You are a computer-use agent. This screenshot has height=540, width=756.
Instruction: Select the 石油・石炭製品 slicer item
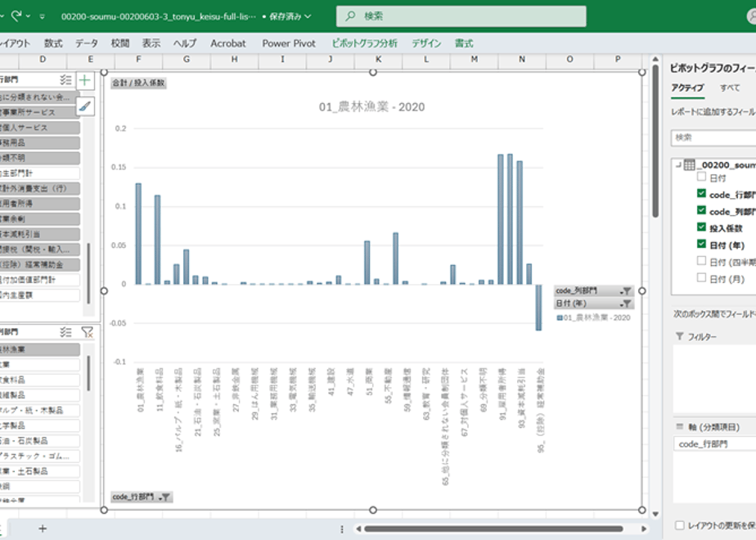pyautogui.click(x=39, y=441)
